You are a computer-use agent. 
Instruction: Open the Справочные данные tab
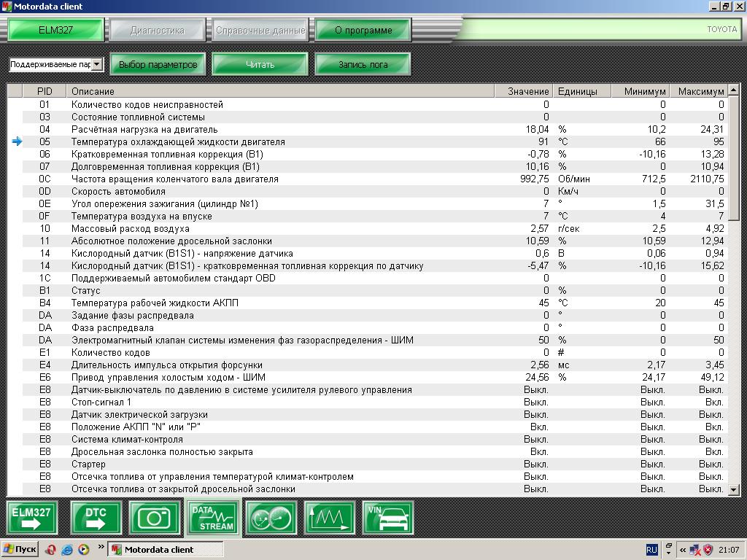pos(260,30)
